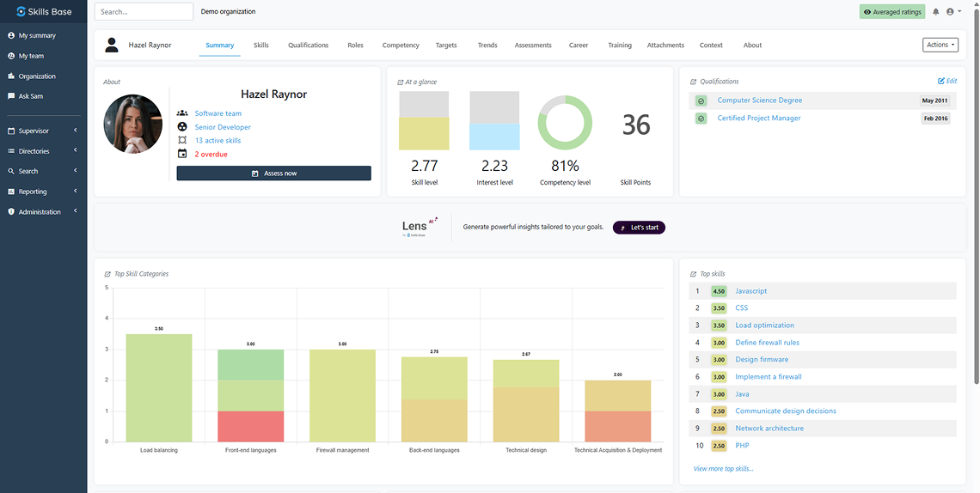Click the Qualifications pop-out icon
Image resolution: width=980 pixels, height=493 pixels.
[694, 82]
